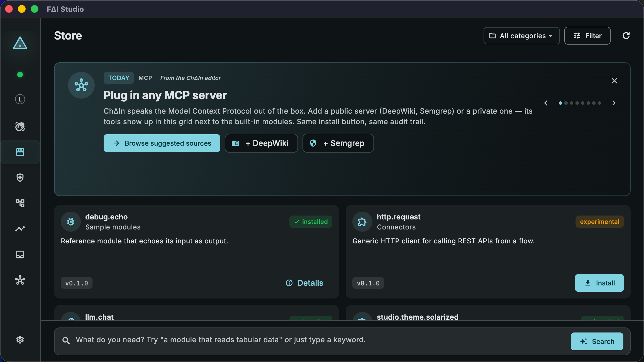Click the MCP tag in banner

click(145, 78)
